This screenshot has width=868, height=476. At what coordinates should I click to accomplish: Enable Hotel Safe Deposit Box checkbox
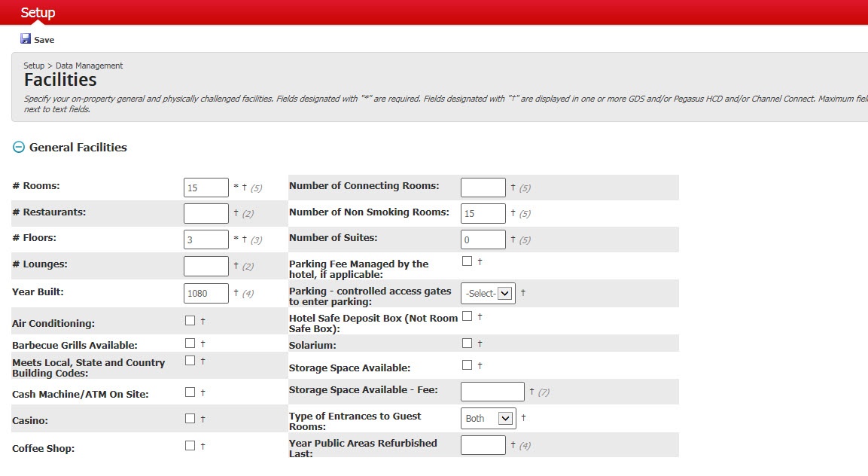(x=468, y=316)
